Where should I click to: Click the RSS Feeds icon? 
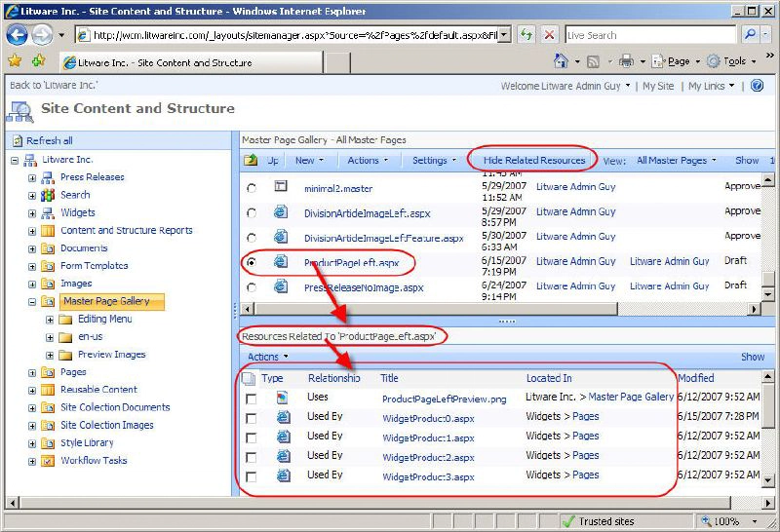(x=593, y=61)
